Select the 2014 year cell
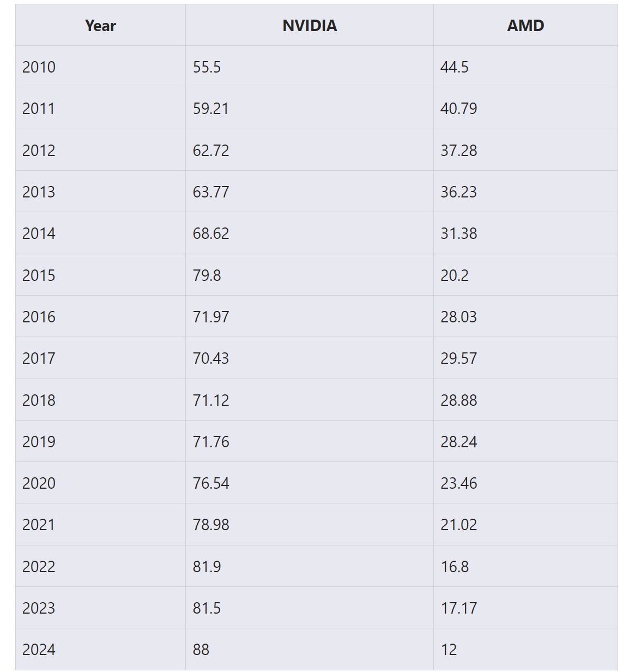This screenshot has width=623, height=672. 39,233
